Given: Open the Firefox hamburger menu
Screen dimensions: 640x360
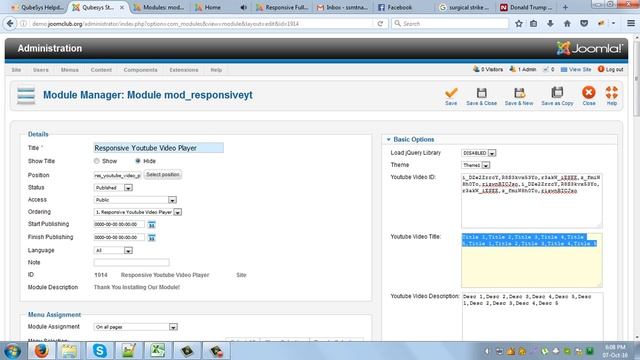Looking at the screenshot, I should 631,24.
